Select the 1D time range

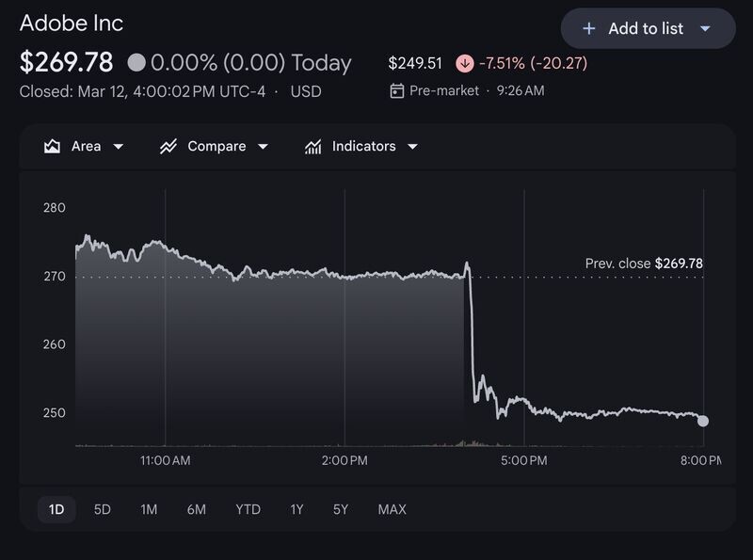point(56,509)
